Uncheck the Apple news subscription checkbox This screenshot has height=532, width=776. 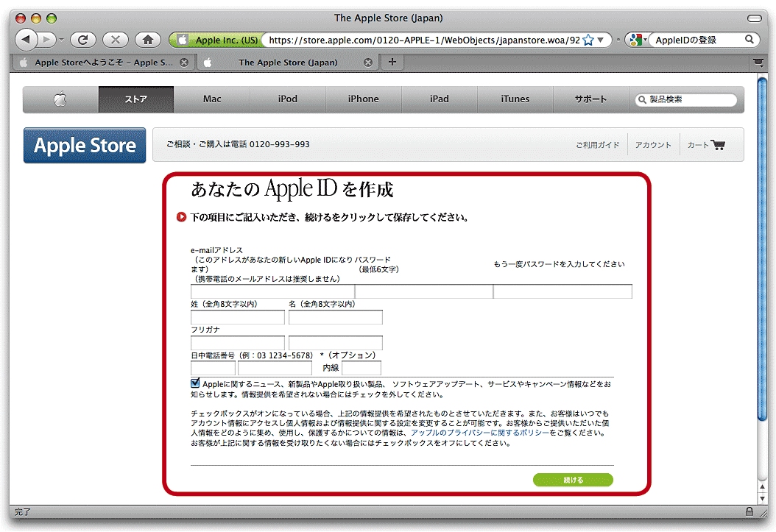[195, 383]
